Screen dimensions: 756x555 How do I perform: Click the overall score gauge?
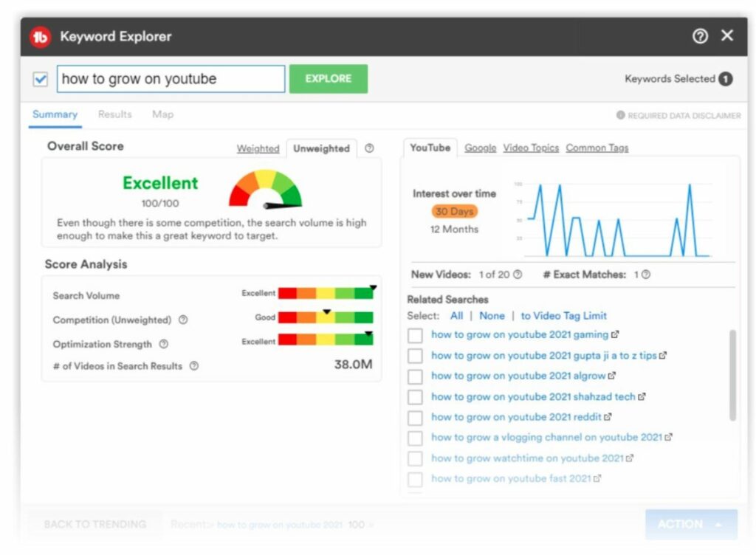click(265, 189)
